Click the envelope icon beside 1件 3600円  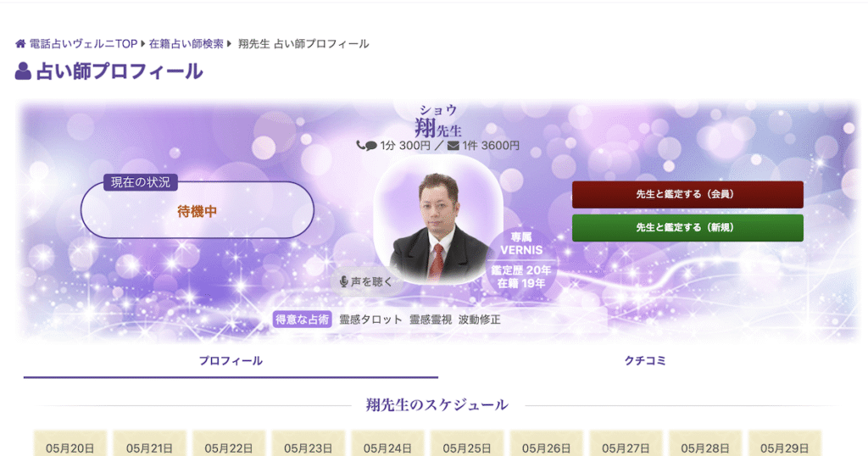tap(453, 146)
